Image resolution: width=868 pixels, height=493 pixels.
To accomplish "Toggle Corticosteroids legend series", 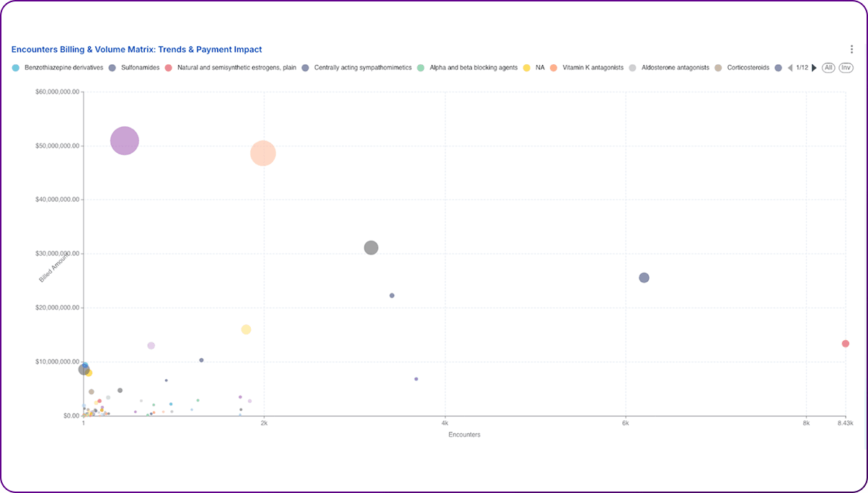I will click(742, 68).
